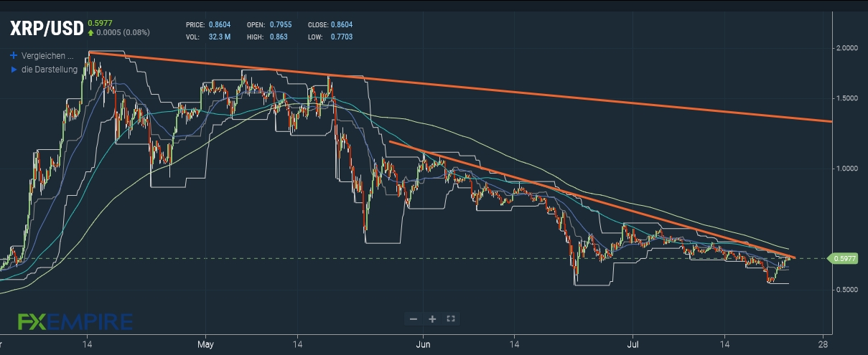The image size is (868, 355).
Task: Click the 1.0000 price axis label
Action: click(x=847, y=169)
